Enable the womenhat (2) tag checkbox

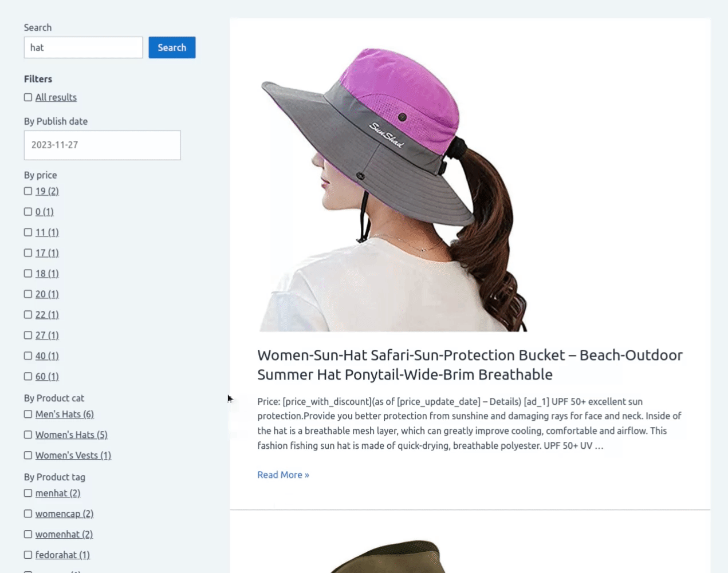point(28,535)
